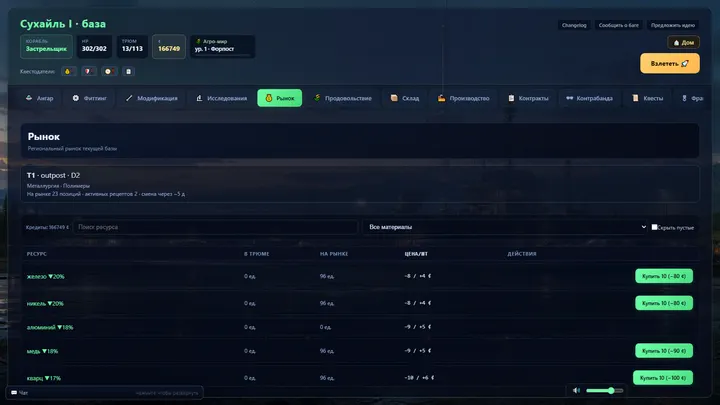
Task: Click the Контракты clipboard icon tab
Action: [x=529, y=98]
